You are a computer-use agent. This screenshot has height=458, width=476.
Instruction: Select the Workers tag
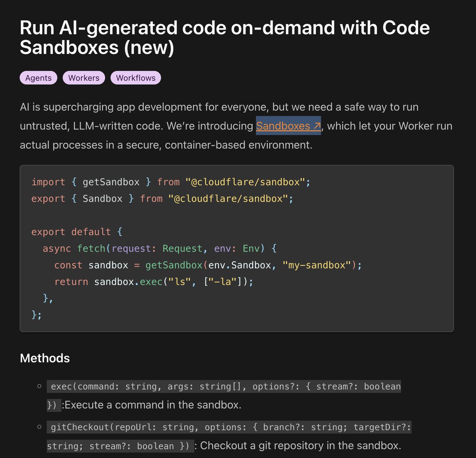(84, 78)
